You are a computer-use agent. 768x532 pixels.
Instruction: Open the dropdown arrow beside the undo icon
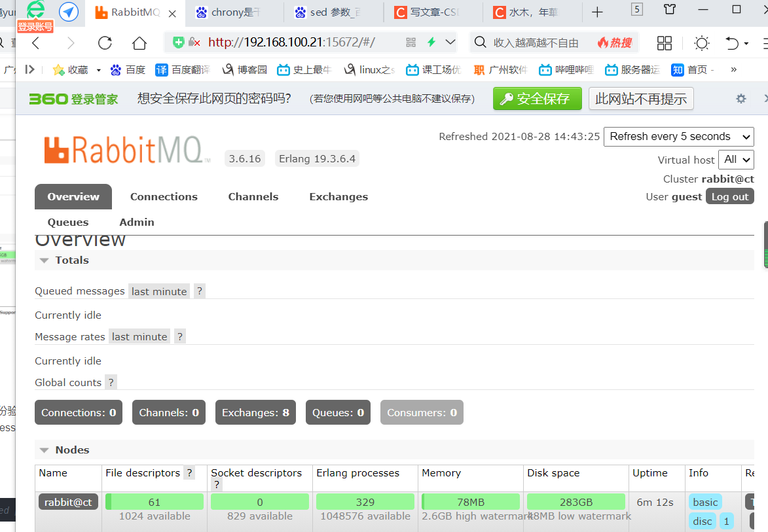[746, 44]
